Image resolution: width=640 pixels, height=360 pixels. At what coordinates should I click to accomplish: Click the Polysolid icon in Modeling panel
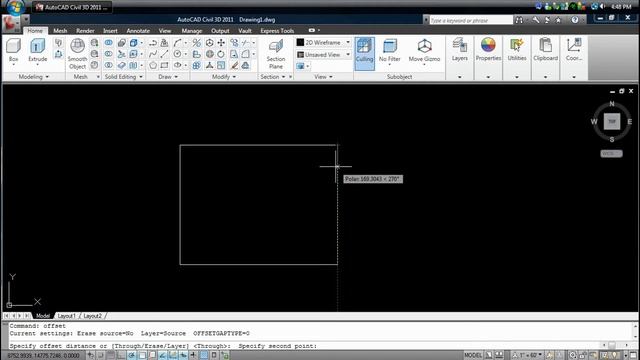[59, 43]
